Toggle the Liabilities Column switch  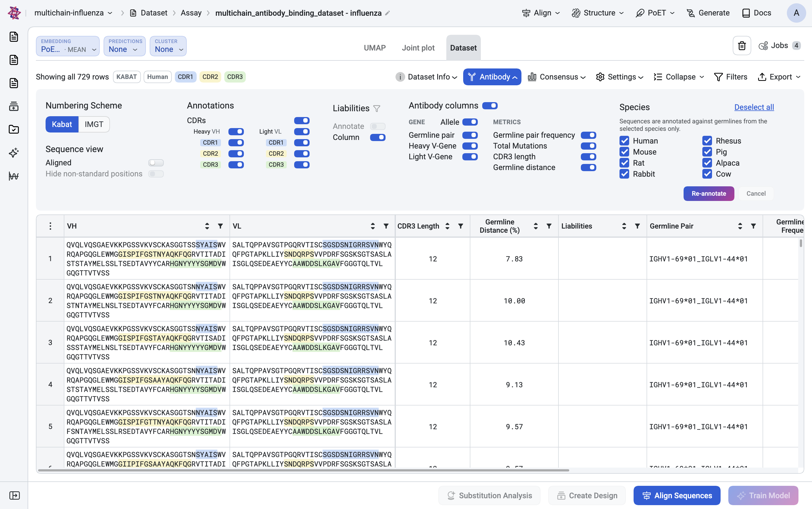point(378,137)
